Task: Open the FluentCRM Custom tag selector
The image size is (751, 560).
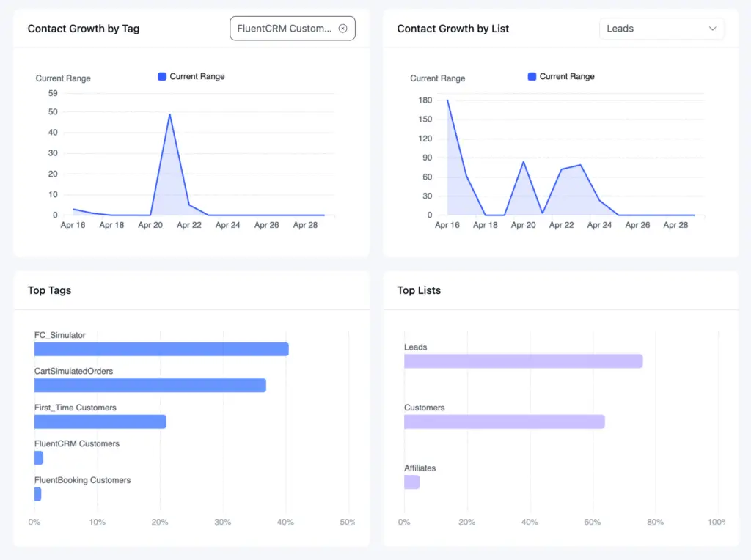Action: click(x=292, y=29)
